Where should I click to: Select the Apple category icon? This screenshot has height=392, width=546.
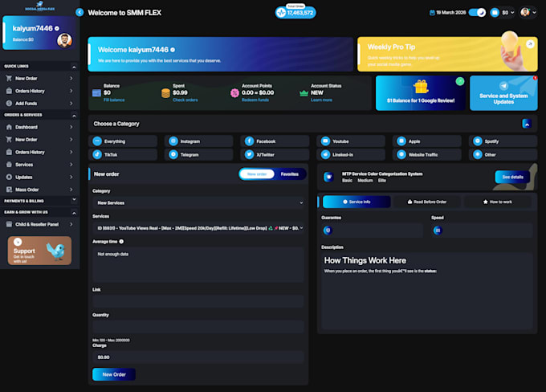(401, 141)
